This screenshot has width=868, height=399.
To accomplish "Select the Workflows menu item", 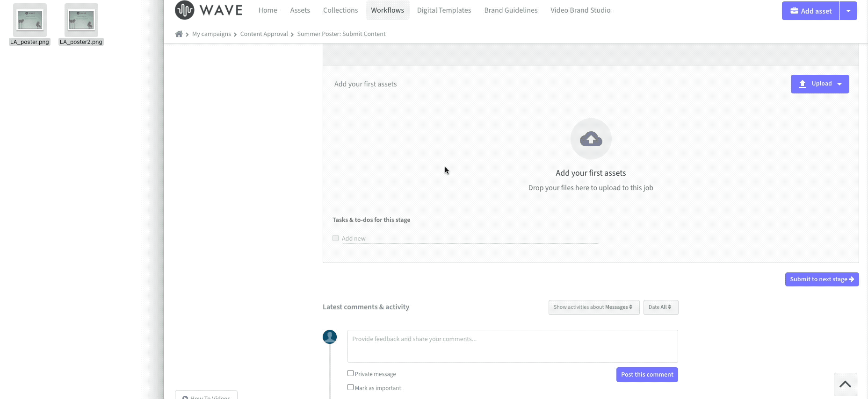I will (x=388, y=10).
